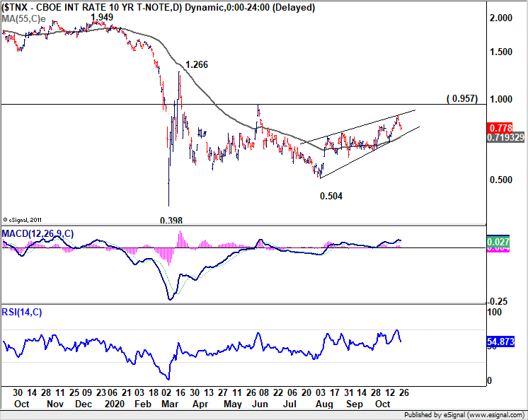Screen dimensions: 528x420
Task: Click the 0.500 price axis label
Action: (x=500, y=180)
